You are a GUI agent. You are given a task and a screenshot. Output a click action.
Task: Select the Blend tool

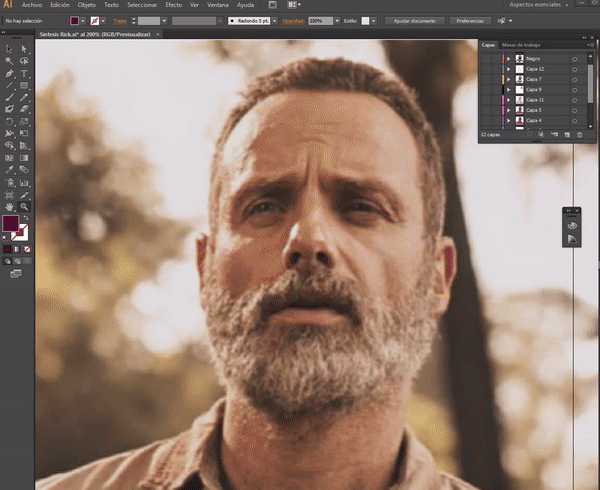coord(24,170)
